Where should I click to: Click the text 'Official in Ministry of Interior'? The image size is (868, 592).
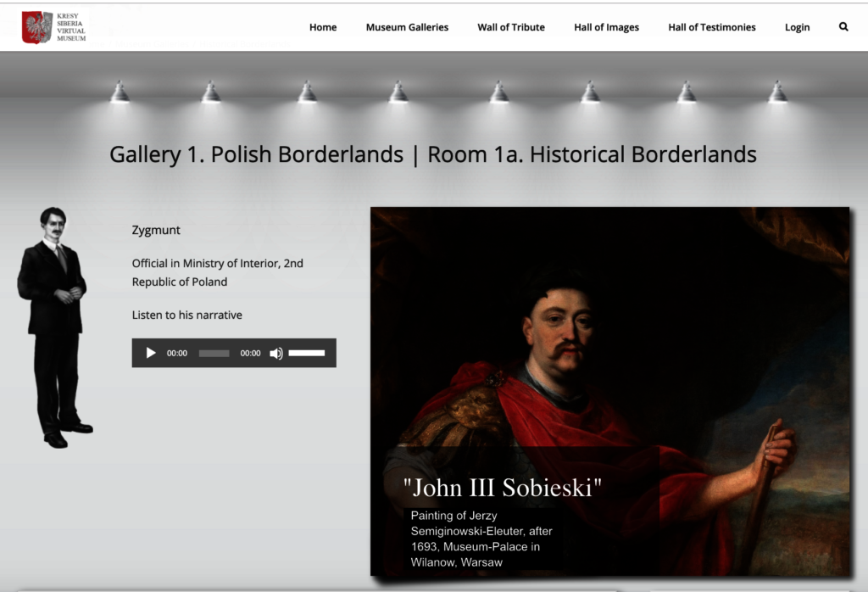(x=205, y=264)
